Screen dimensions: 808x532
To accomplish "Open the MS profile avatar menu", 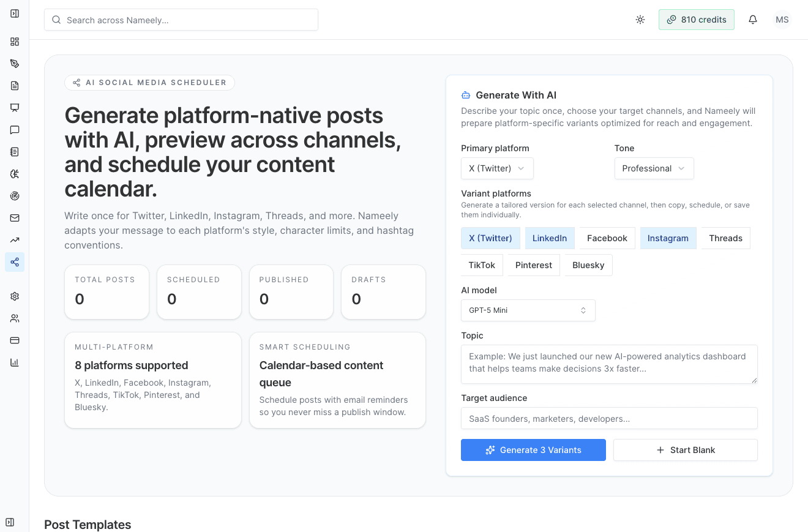I will click(782, 20).
